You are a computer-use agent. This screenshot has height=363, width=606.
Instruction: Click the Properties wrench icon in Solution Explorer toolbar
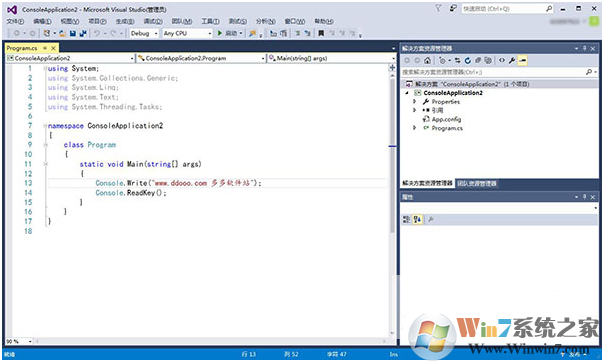coord(512,61)
